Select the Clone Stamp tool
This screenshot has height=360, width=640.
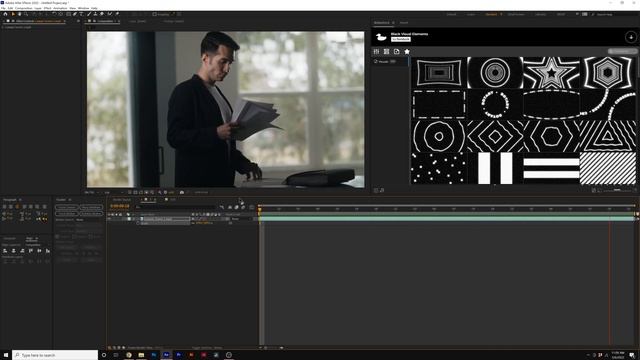(x=96, y=14)
